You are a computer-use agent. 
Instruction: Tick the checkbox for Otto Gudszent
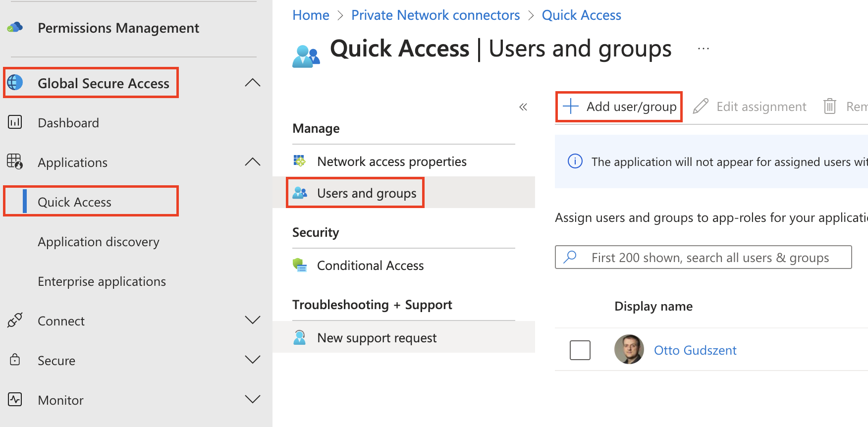pos(580,350)
